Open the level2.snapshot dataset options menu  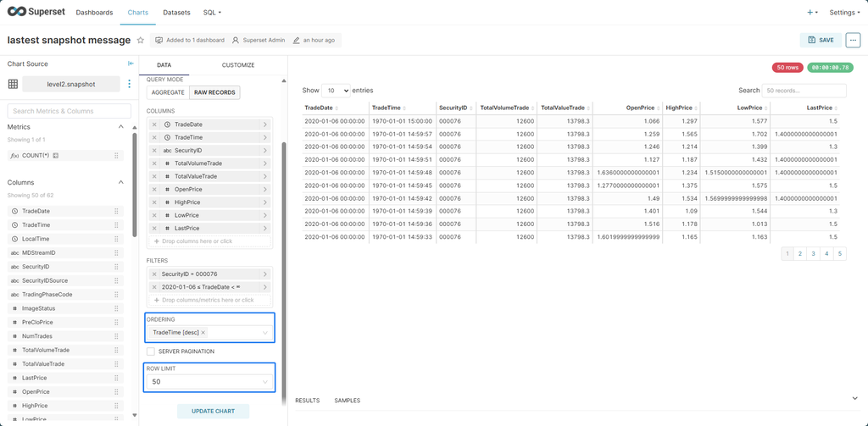click(130, 84)
